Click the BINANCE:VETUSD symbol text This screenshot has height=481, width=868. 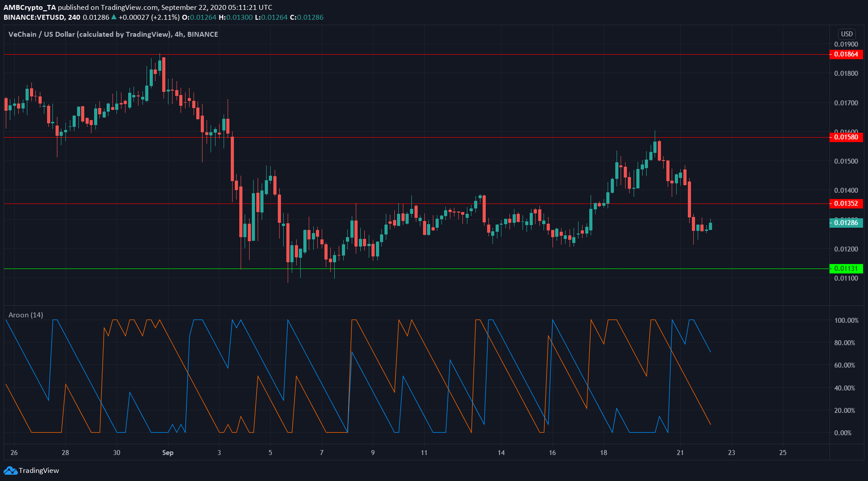tap(35, 17)
